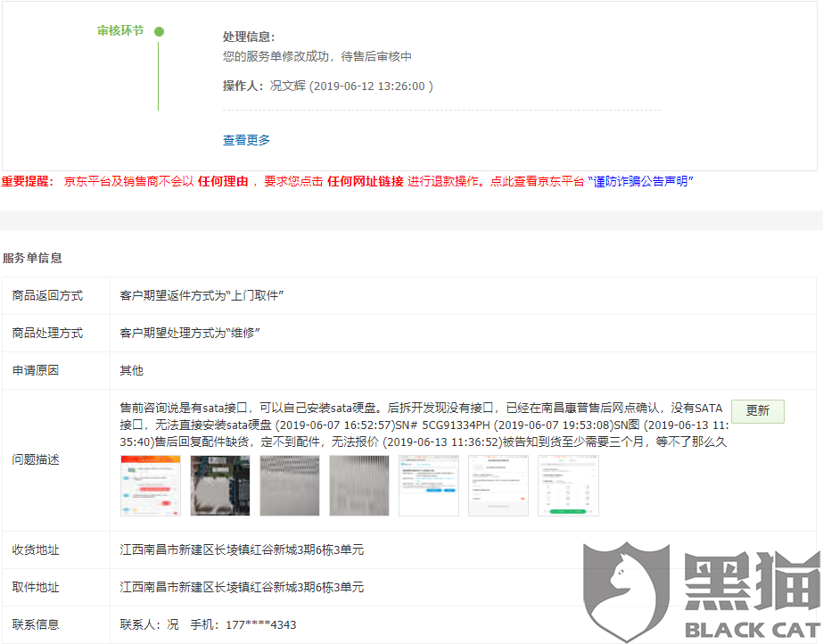Select the 其他 reason value
This screenshot has width=823, height=644.
131,370
